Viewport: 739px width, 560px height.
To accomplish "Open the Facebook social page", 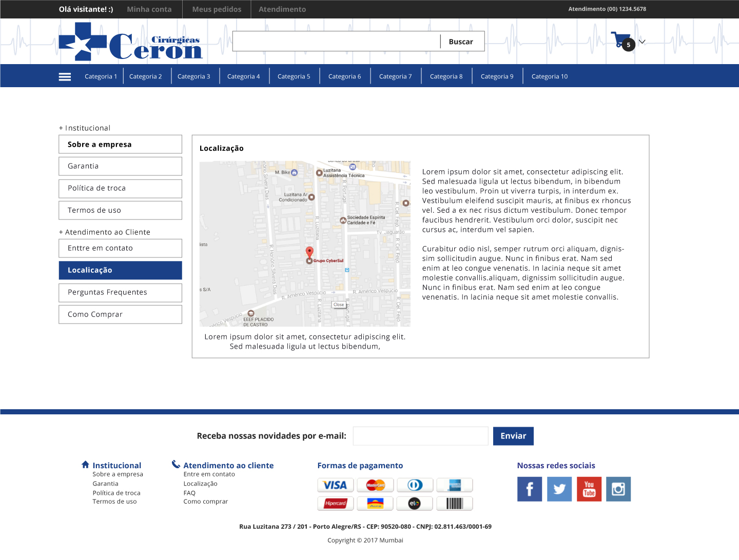I will click(x=529, y=489).
